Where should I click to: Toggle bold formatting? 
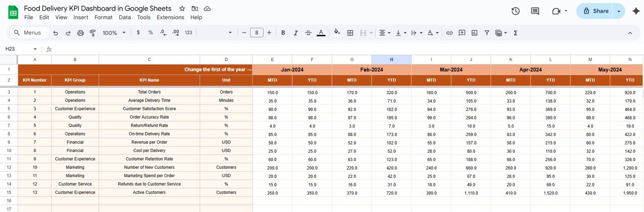click(283, 33)
